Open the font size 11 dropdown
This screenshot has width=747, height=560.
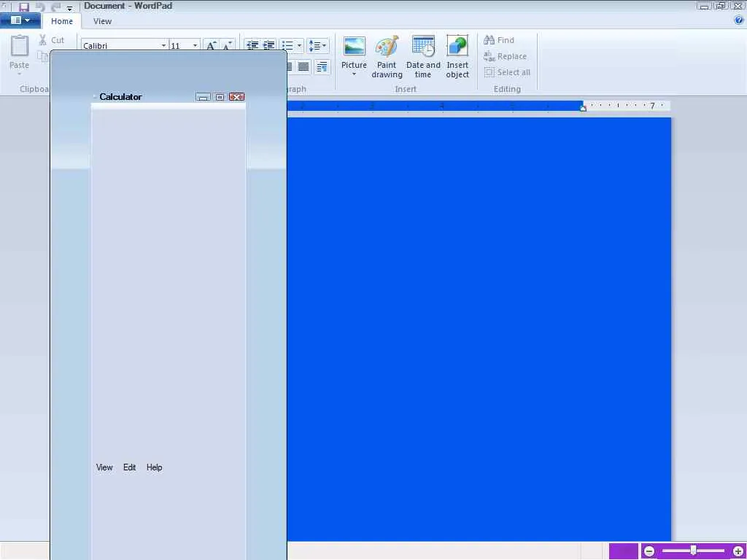pyautogui.click(x=195, y=46)
